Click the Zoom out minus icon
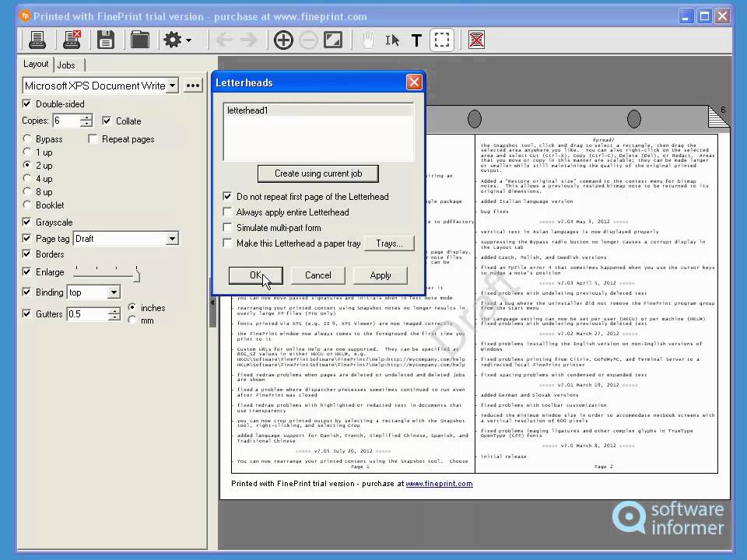This screenshot has width=747, height=560. [x=308, y=40]
